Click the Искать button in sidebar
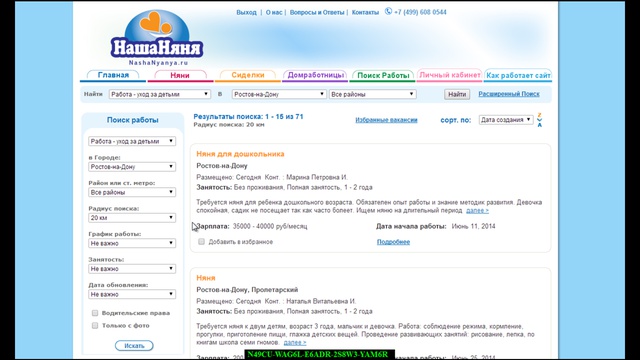 [134, 346]
